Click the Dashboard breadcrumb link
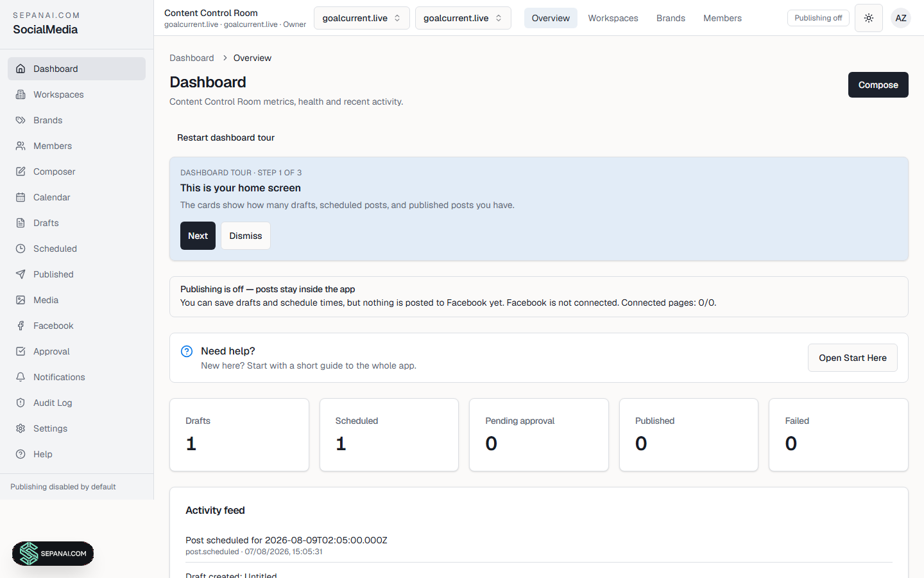 [192, 58]
